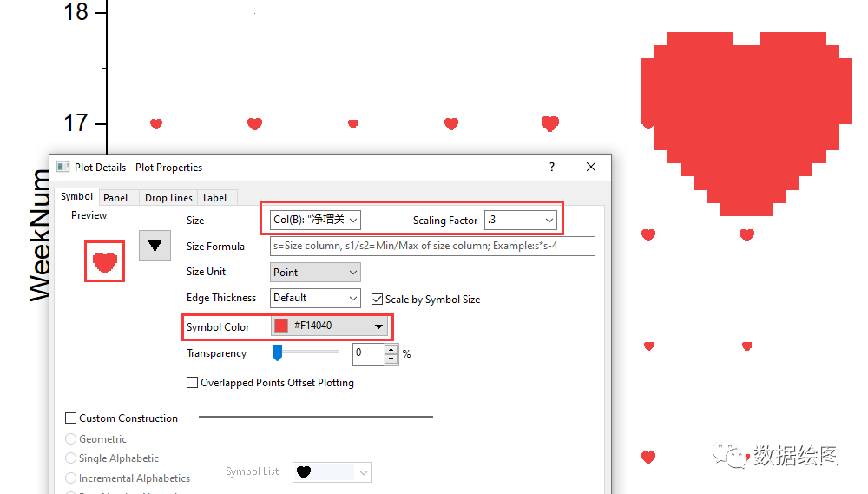The width and height of the screenshot is (868, 494).
Task: Select the Geometric radio option
Action: (x=70, y=439)
